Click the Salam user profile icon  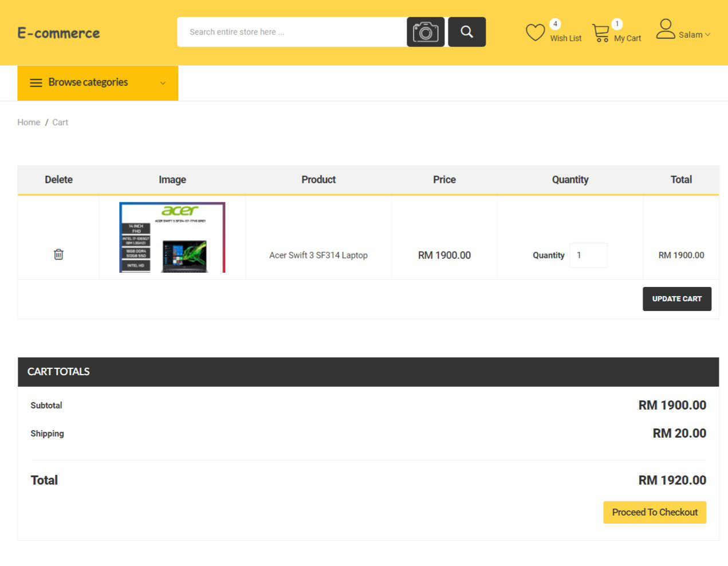coord(666,29)
